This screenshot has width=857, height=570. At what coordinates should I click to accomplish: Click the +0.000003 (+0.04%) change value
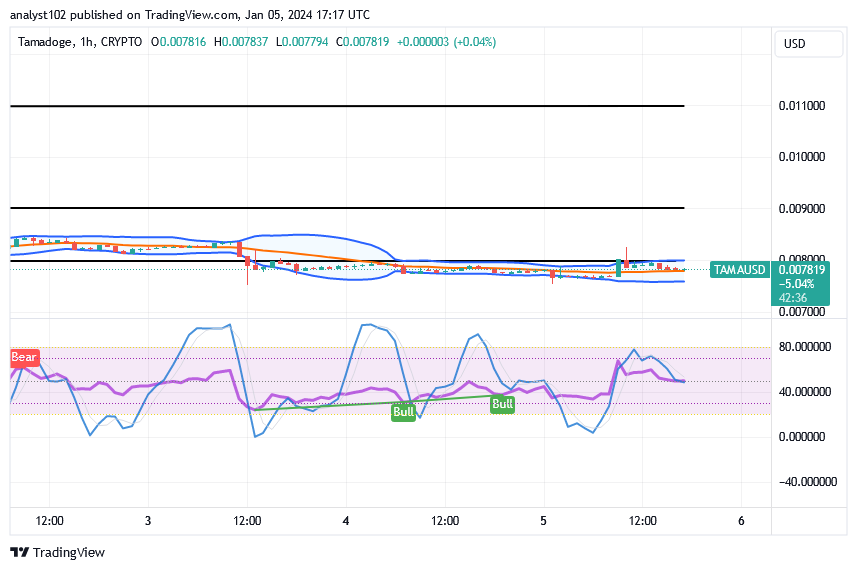coord(446,42)
